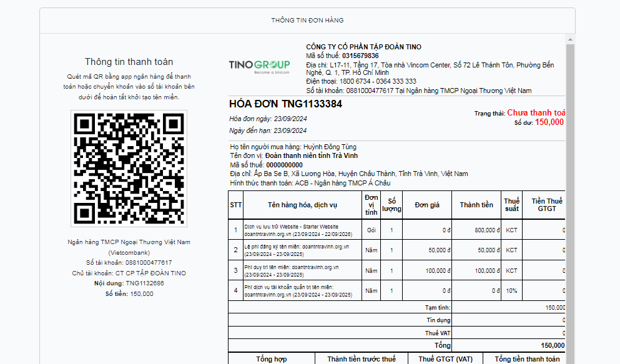Click the 'Gói' unit cell
Image resolution: width=620 pixels, height=364 pixels.
pyautogui.click(x=372, y=230)
